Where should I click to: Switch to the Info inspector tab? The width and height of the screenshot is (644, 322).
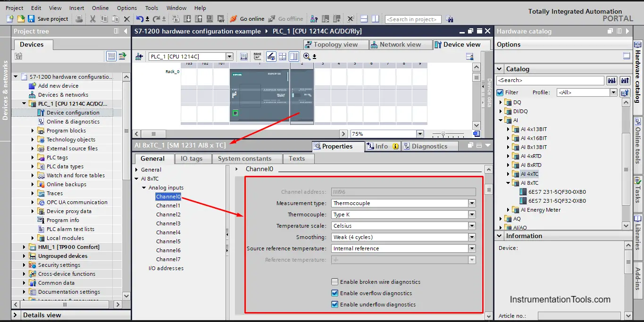click(382, 146)
